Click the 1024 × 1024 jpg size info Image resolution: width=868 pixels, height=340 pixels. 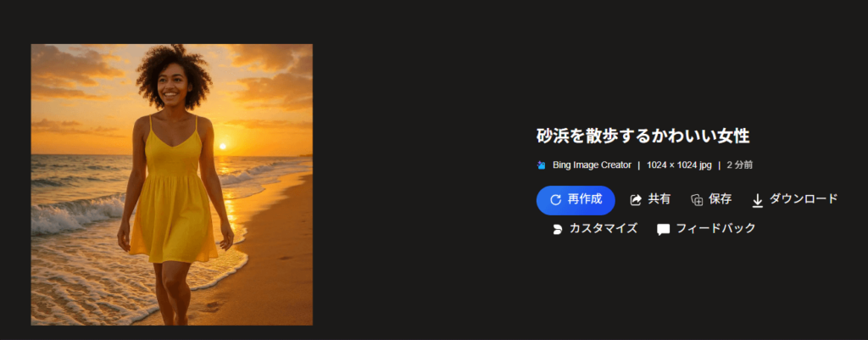pyautogui.click(x=679, y=165)
